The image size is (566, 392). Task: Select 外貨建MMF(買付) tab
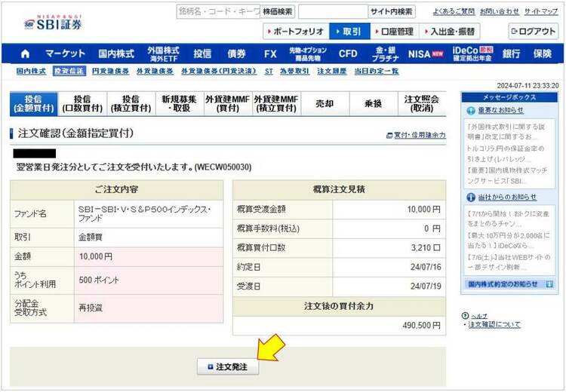[228, 104]
